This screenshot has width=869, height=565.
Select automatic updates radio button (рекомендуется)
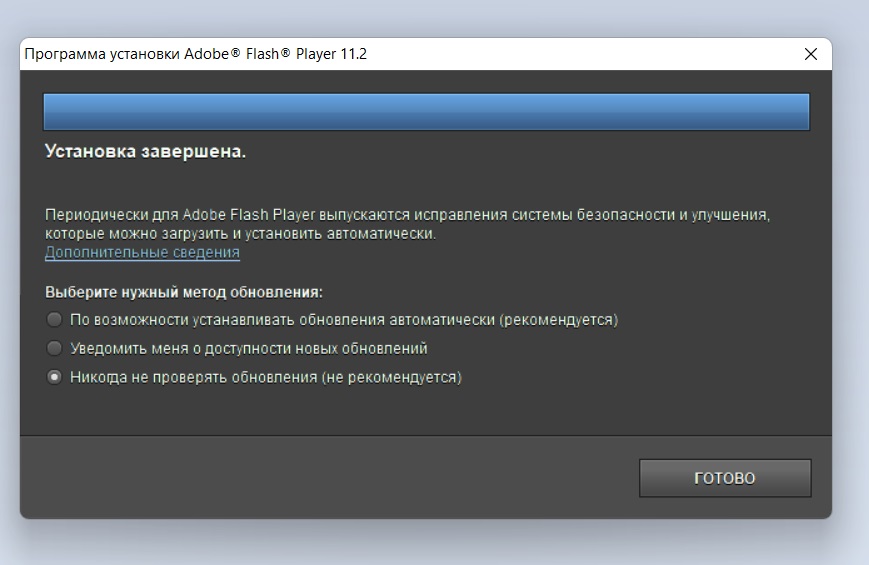(54, 319)
